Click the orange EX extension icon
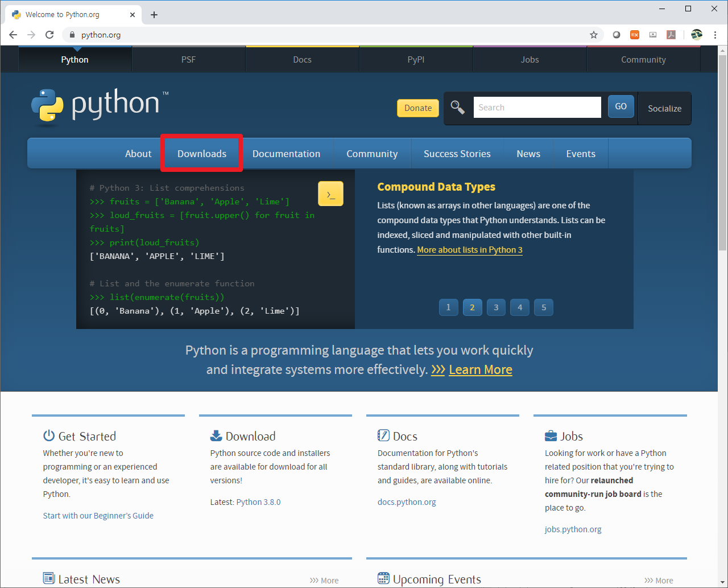This screenshot has height=588, width=728. pos(635,35)
